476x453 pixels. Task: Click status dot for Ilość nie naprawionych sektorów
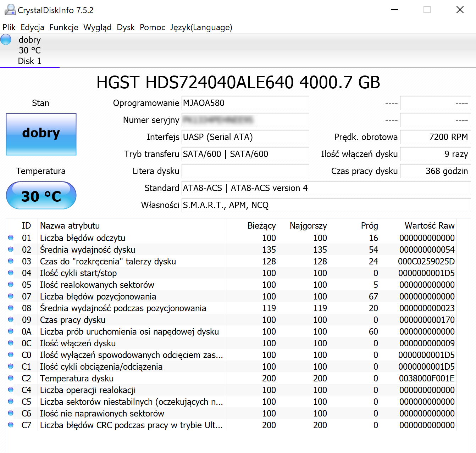11,413
